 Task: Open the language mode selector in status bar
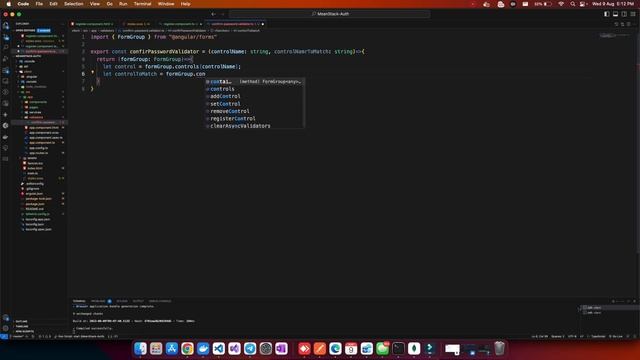tap(598, 337)
